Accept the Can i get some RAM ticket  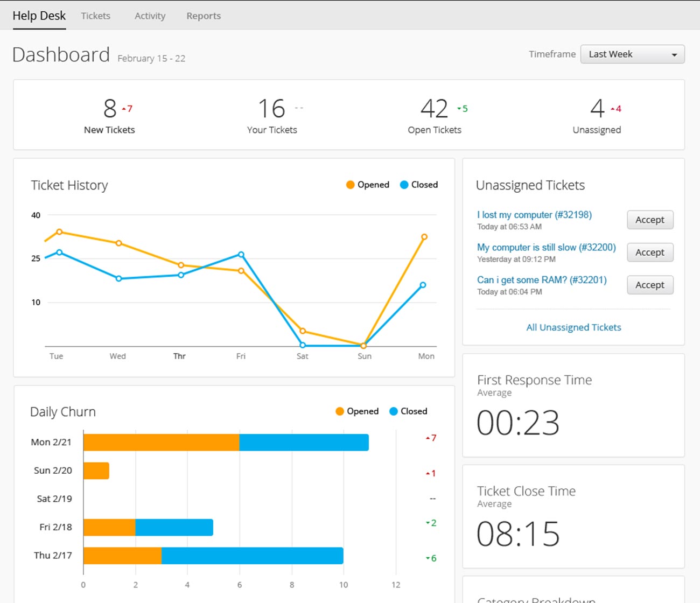tap(650, 285)
